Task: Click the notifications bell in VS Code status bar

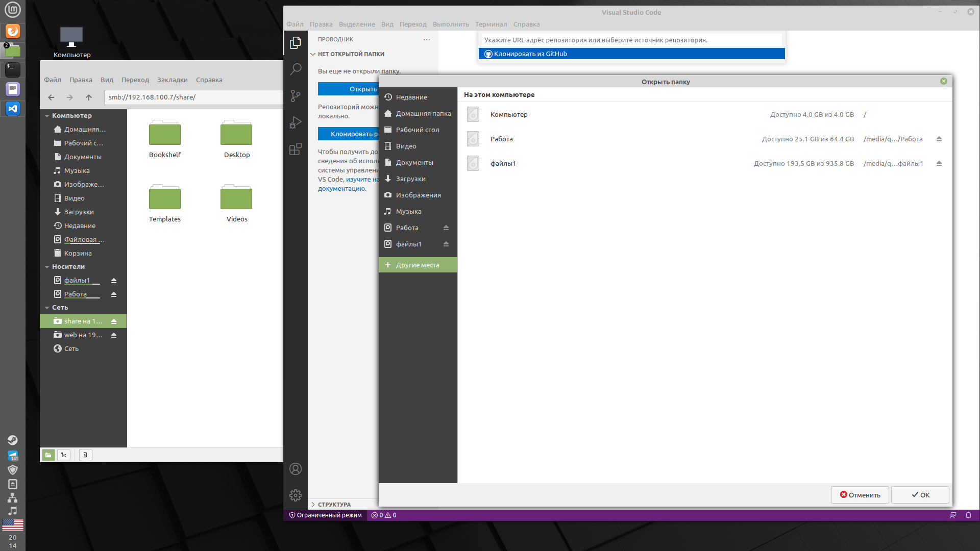Action: tap(968, 515)
